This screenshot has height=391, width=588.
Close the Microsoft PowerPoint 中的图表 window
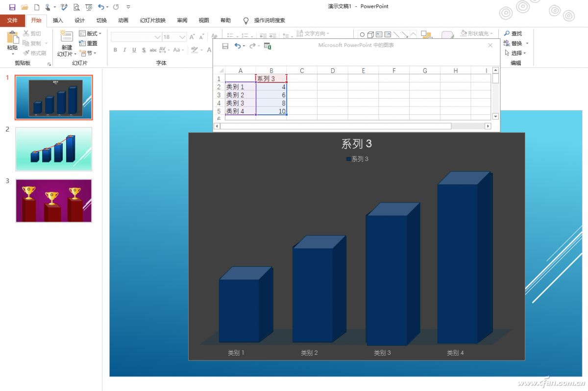(x=490, y=45)
